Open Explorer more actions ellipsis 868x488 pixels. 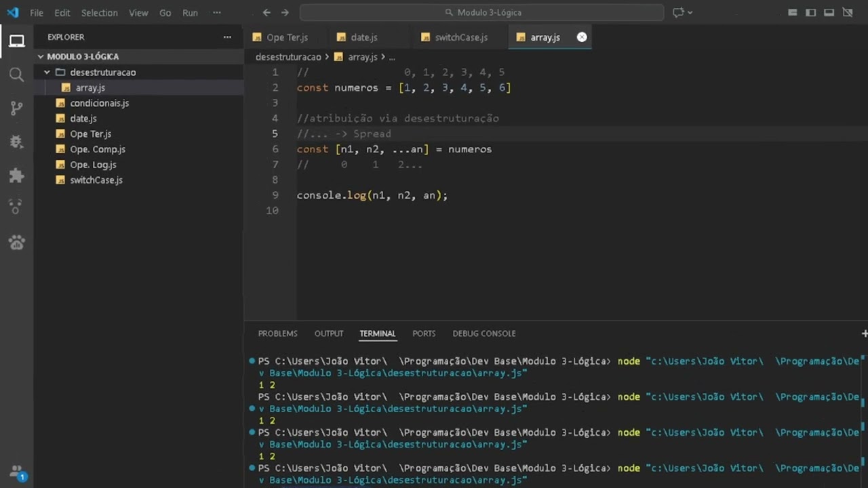click(227, 37)
